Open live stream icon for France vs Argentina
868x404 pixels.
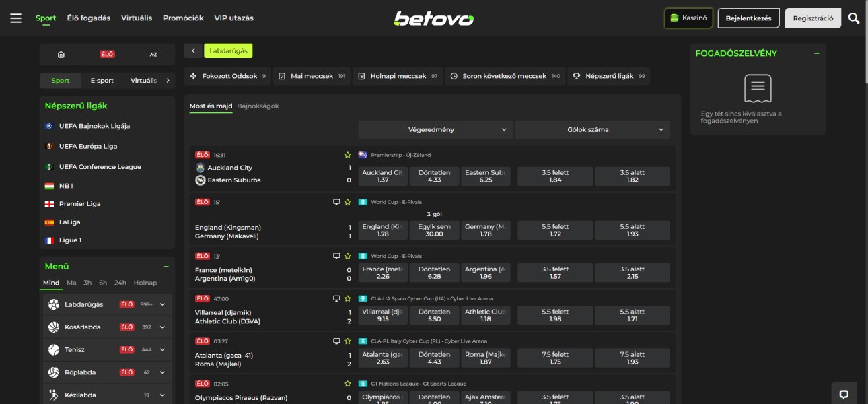coord(336,256)
